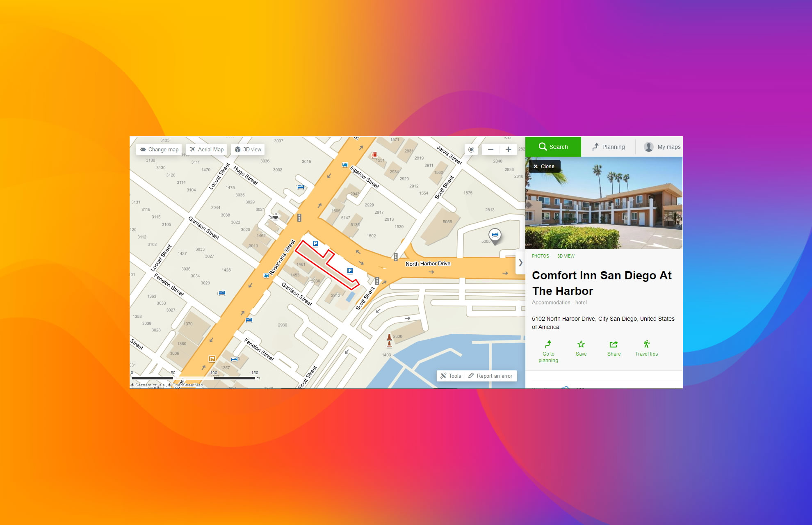Toggle the 3D view mode

tap(249, 149)
